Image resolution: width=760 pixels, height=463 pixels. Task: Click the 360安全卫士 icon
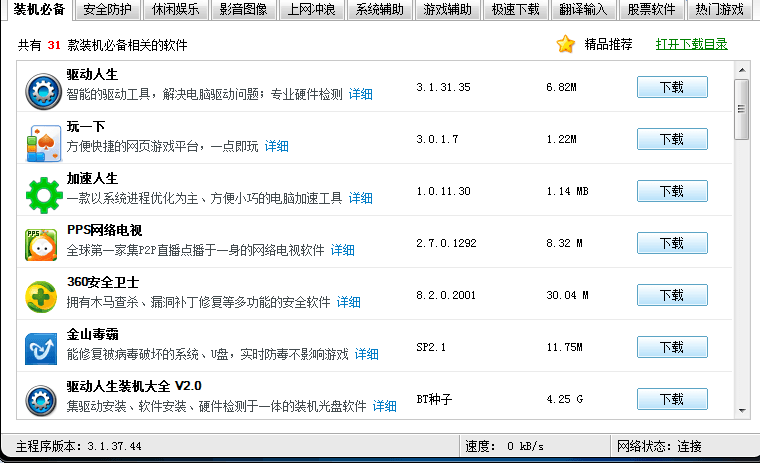42,297
